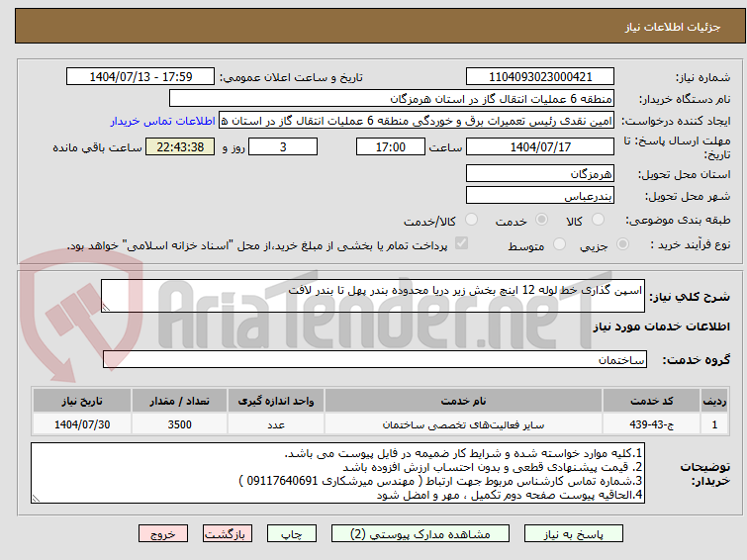The width and height of the screenshot is (747, 560).
Task: Select the کالا/خدمت radio button
Action: pyautogui.click(x=471, y=220)
